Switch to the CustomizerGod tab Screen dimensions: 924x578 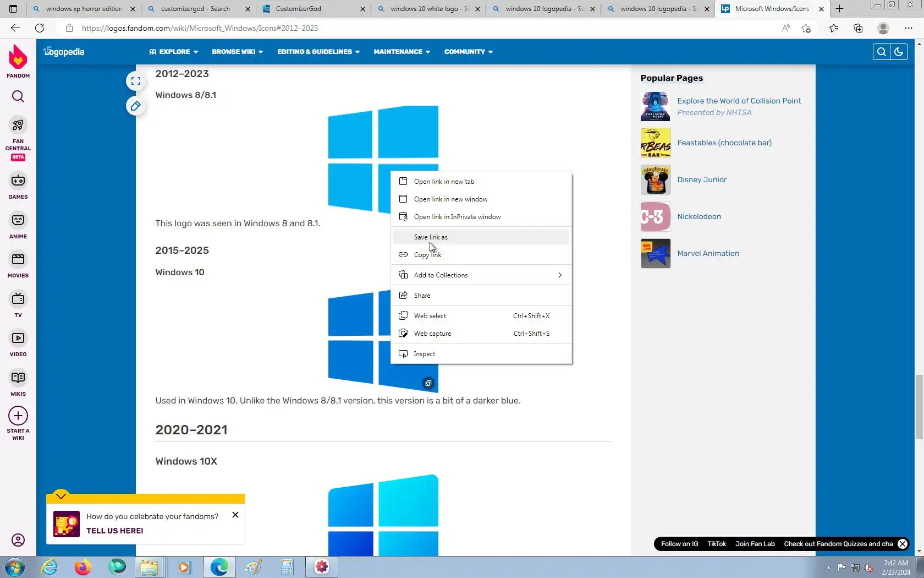pos(313,9)
